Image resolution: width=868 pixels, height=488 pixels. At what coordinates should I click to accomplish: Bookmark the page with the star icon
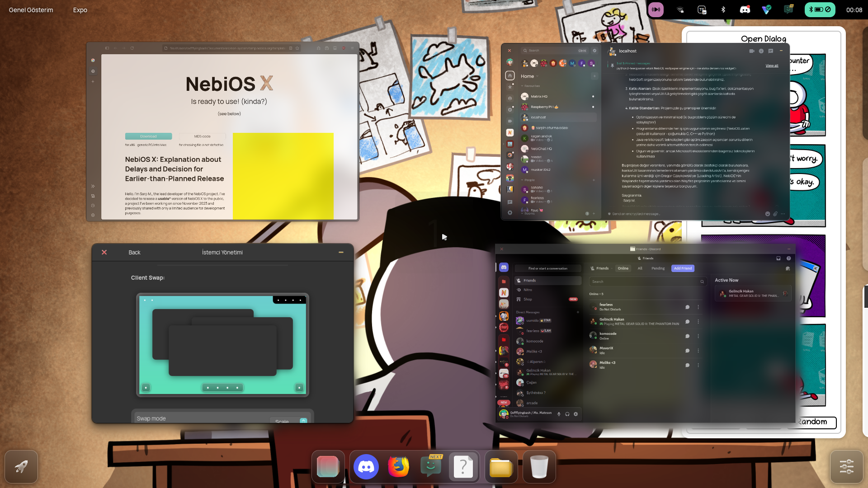click(297, 48)
